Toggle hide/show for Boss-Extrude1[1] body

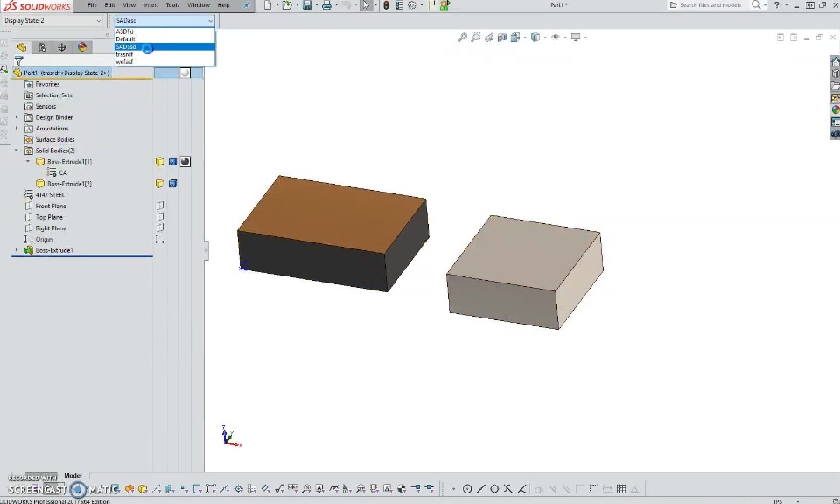click(159, 161)
